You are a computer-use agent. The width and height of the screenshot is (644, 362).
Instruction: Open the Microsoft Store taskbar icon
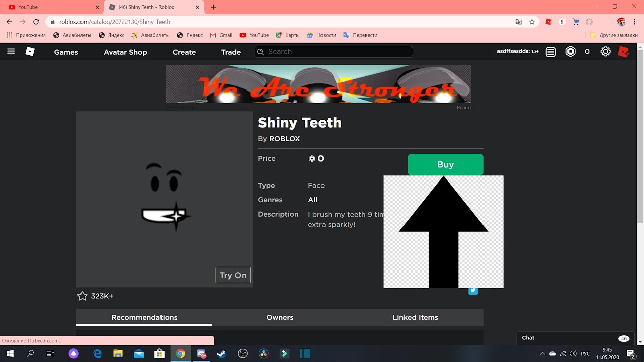[159, 354]
